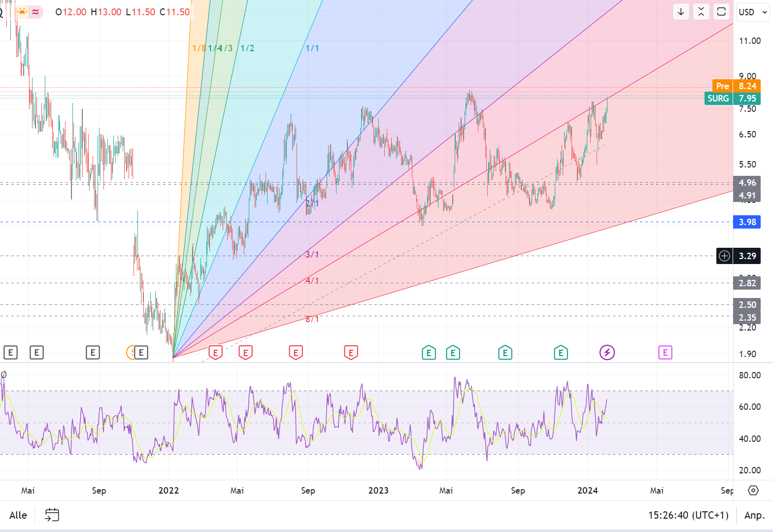
Task: Click the down-arrow button in chart top-right
Action: point(681,12)
